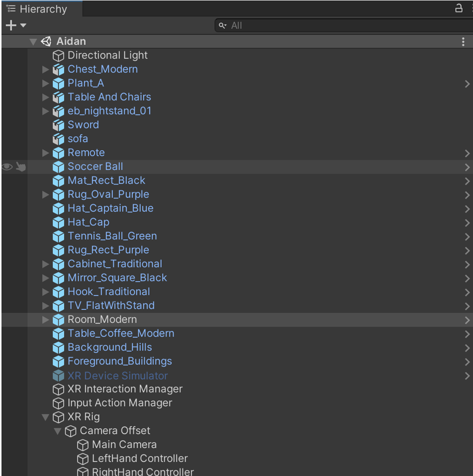Open Aidan scene three-dot options menu

point(464,42)
